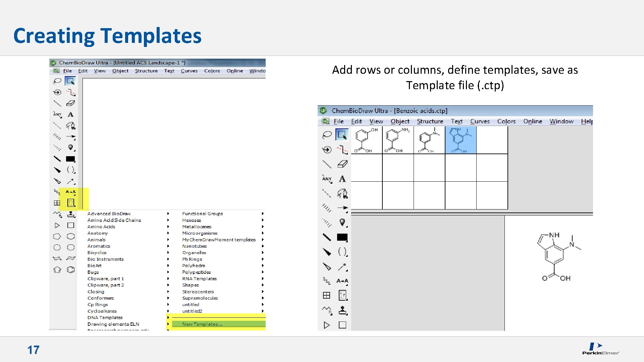Click the highlighted query tool icon

click(x=71, y=203)
